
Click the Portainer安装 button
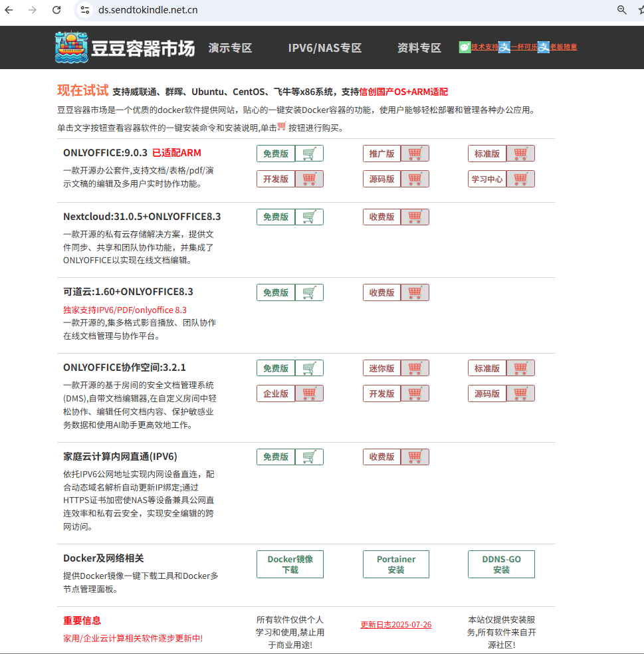pyautogui.click(x=396, y=564)
